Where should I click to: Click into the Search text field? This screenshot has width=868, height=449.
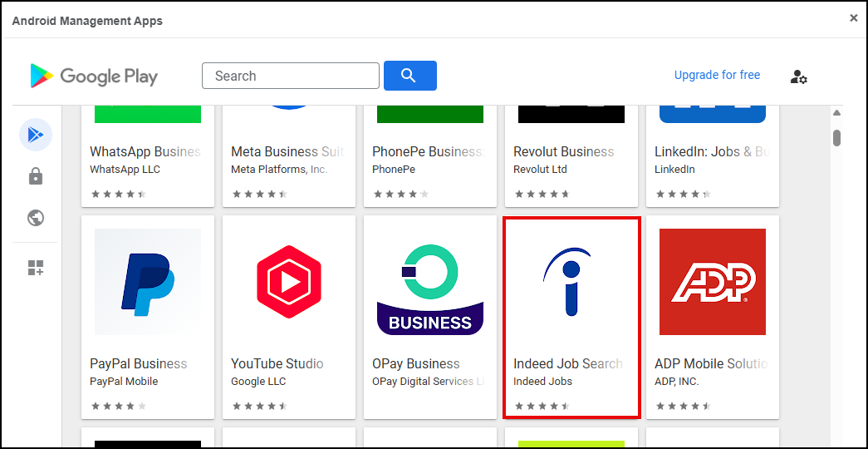tap(290, 76)
